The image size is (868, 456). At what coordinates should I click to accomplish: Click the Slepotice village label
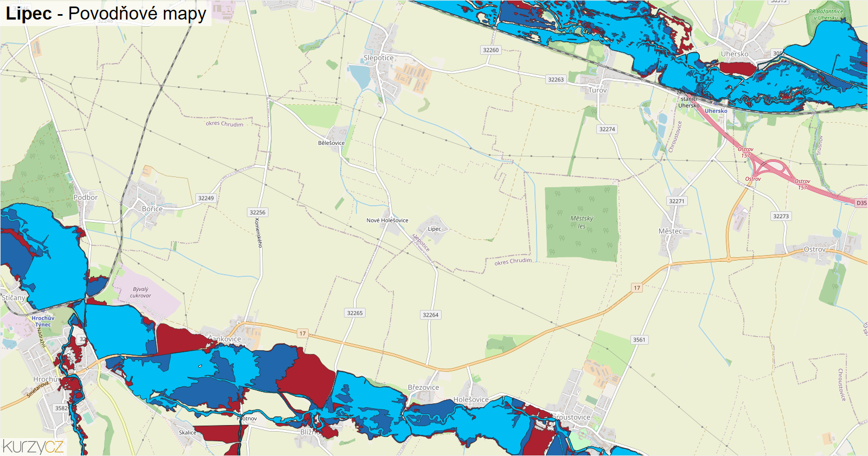pyautogui.click(x=379, y=58)
